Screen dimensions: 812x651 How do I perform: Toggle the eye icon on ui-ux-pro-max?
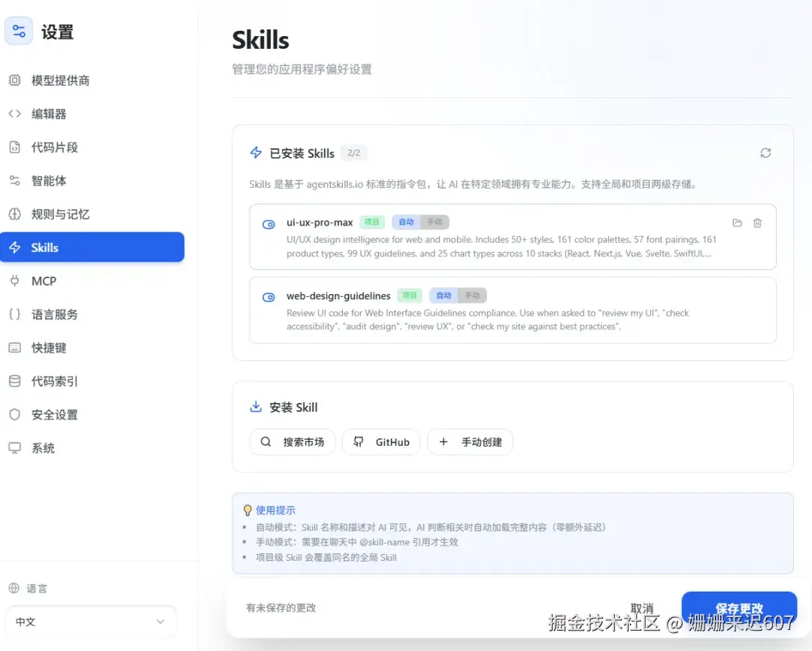268,223
